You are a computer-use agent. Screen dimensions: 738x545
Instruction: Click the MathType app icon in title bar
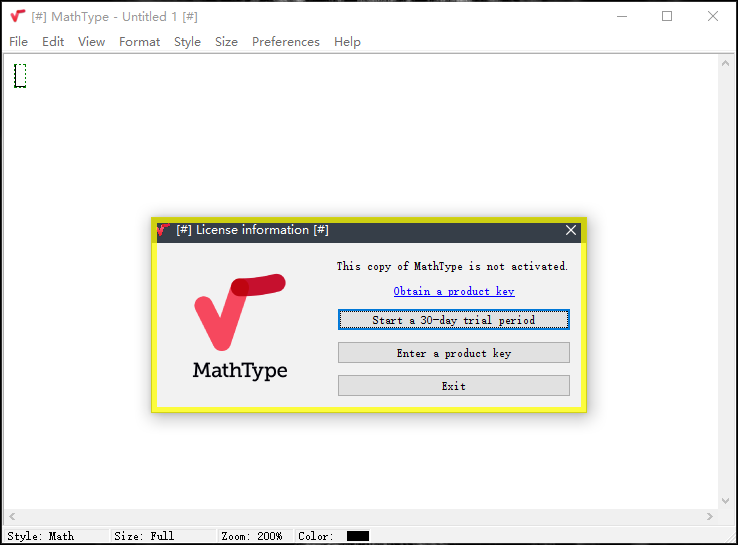click(x=18, y=16)
